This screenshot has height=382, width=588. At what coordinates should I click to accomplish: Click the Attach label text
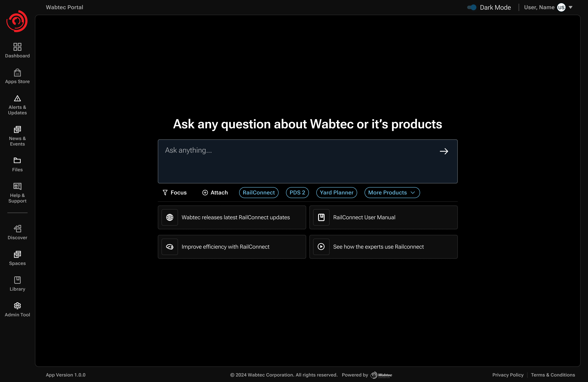pos(219,193)
